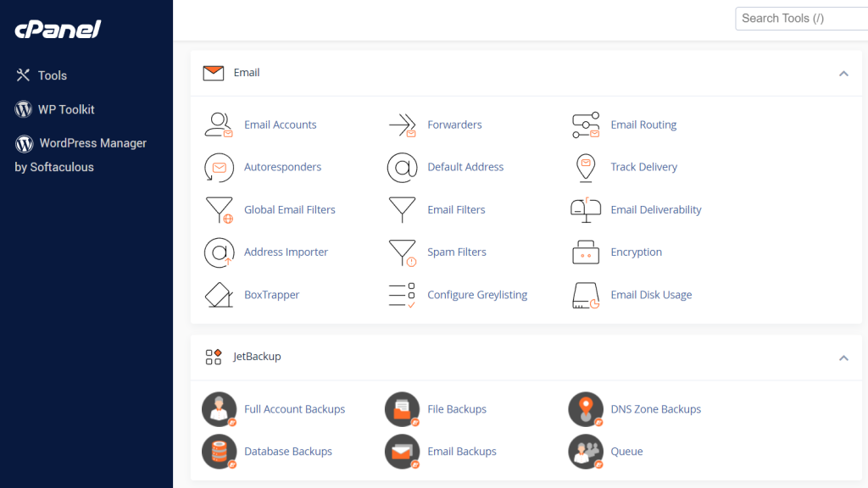
Task: Open the Spam Filters link
Action: pos(457,252)
